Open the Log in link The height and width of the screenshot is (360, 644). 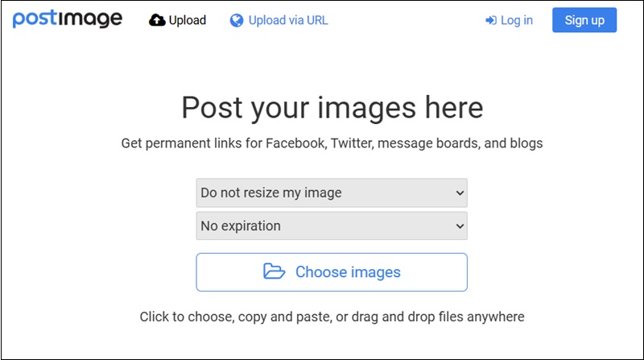516,20
